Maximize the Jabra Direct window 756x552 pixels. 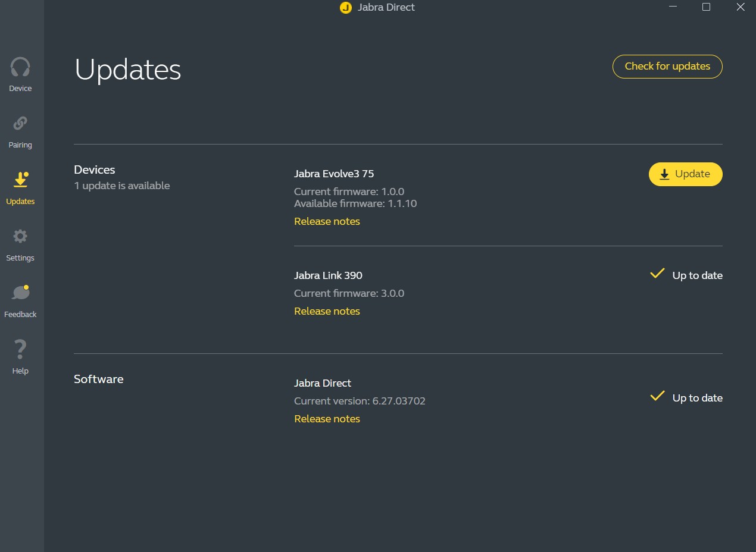(x=706, y=7)
